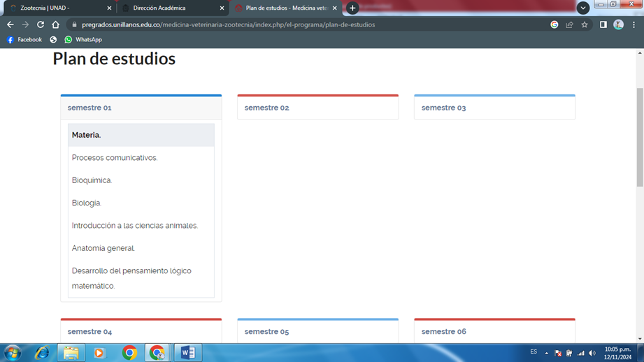Close the Dirección Académica tab

pyautogui.click(x=222, y=8)
